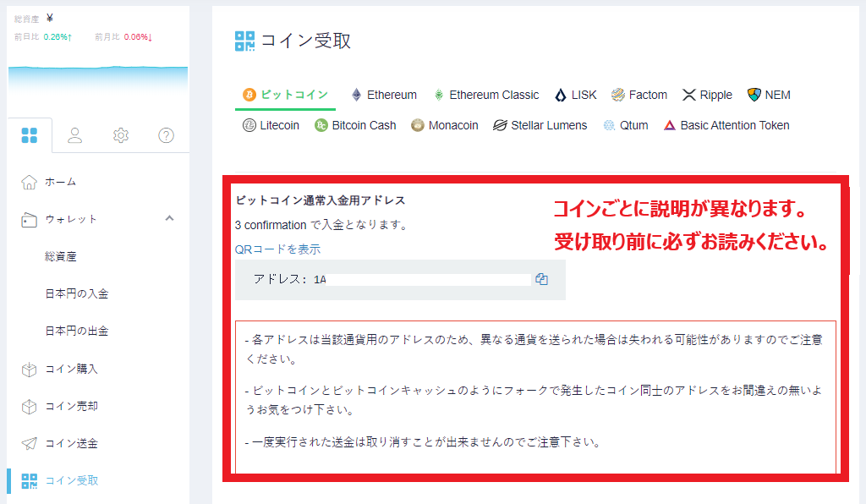
Task: Click the box icon beside コイン売却
Action: point(29,407)
